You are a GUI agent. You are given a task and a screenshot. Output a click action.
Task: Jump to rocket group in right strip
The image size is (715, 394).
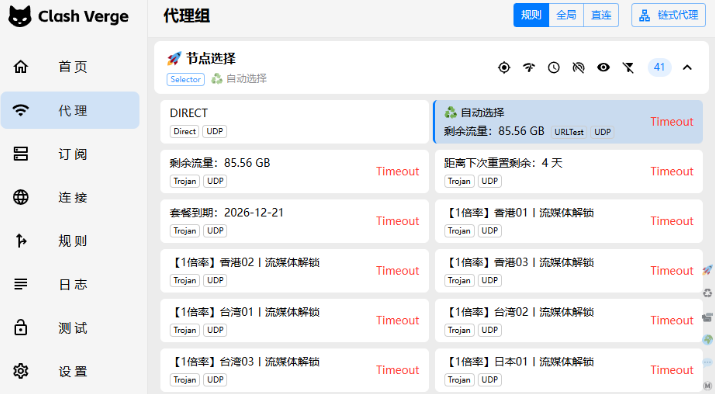[x=708, y=270]
